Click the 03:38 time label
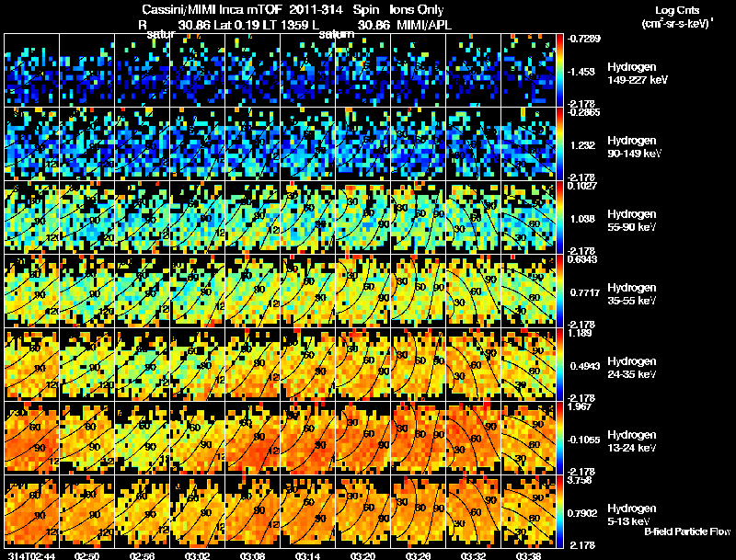The height and width of the screenshot is (560, 736). (528, 555)
